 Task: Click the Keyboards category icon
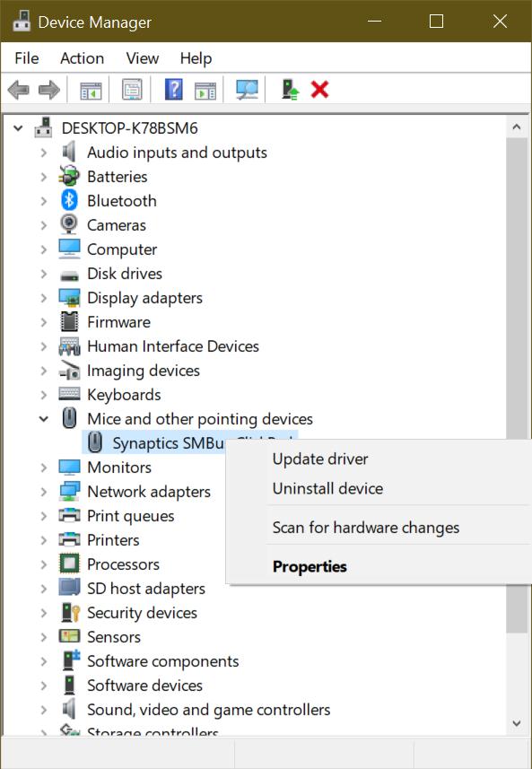point(69,394)
